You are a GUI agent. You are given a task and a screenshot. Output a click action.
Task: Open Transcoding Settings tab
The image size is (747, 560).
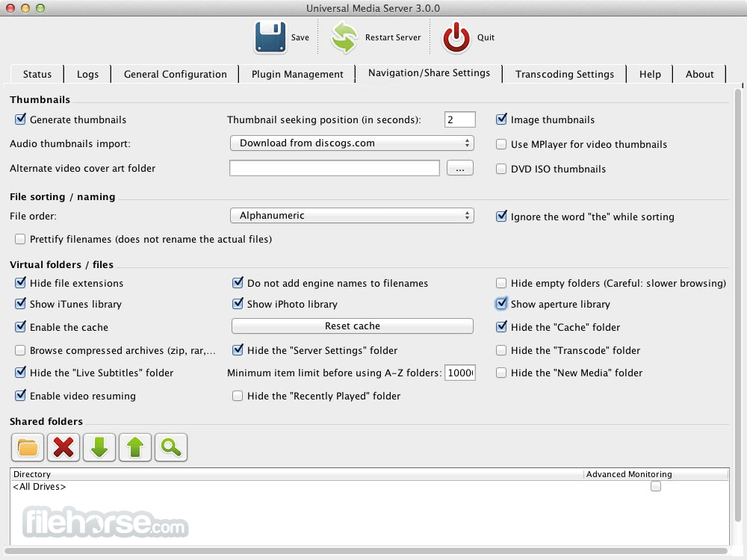coord(565,74)
